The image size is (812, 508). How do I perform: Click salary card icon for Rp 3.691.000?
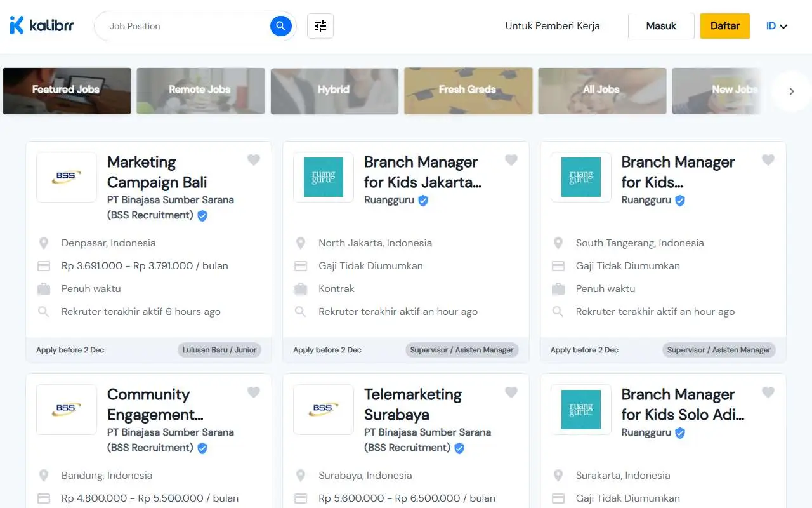coord(44,266)
